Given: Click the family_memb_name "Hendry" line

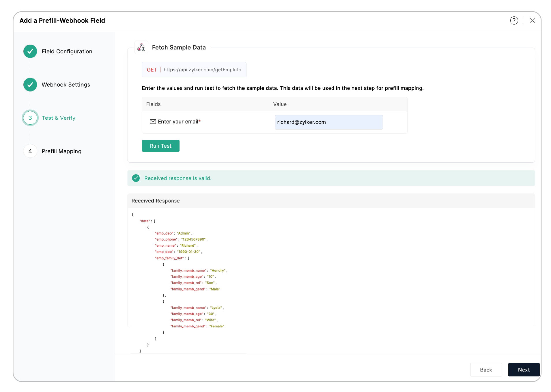Looking at the screenshot, I should (x=199, y=271).
